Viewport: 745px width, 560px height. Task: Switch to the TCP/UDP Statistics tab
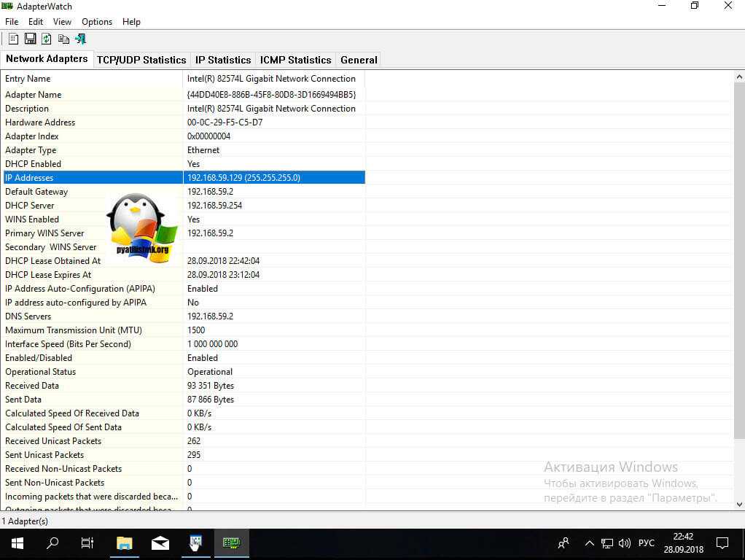[x=141, y=60]
